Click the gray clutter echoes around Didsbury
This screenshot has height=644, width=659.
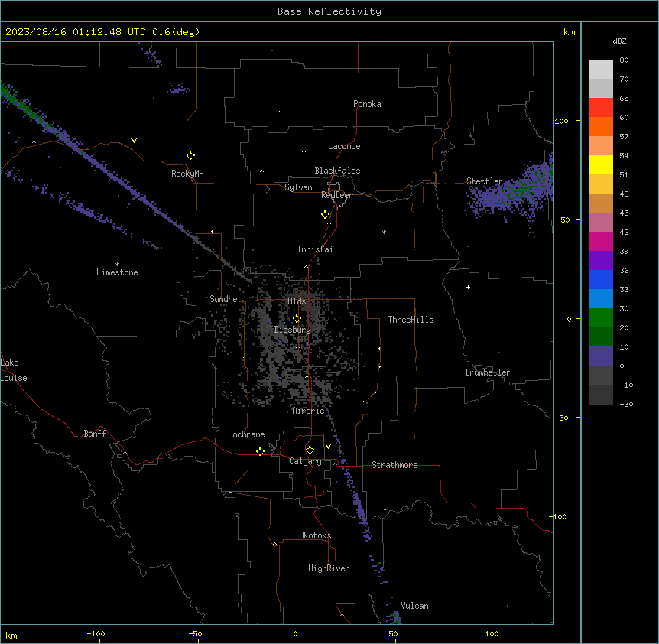[290, 340]
